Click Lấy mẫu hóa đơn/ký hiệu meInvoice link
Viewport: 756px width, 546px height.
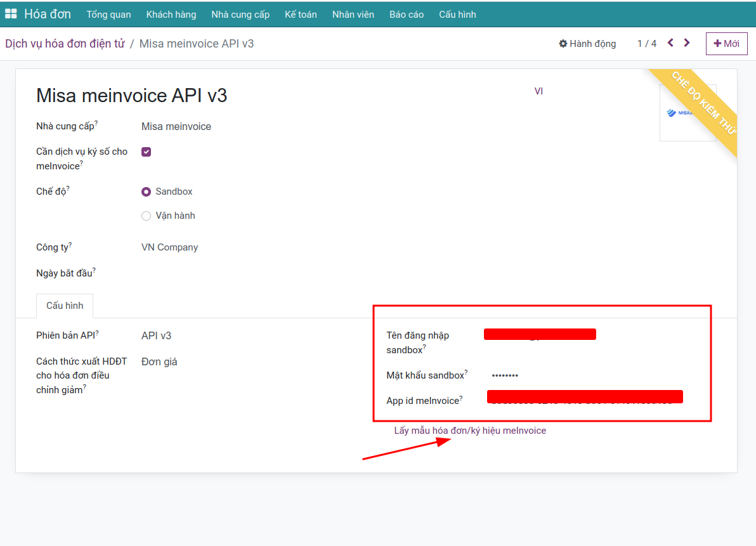pyautogui.click(x=470, y=431)
